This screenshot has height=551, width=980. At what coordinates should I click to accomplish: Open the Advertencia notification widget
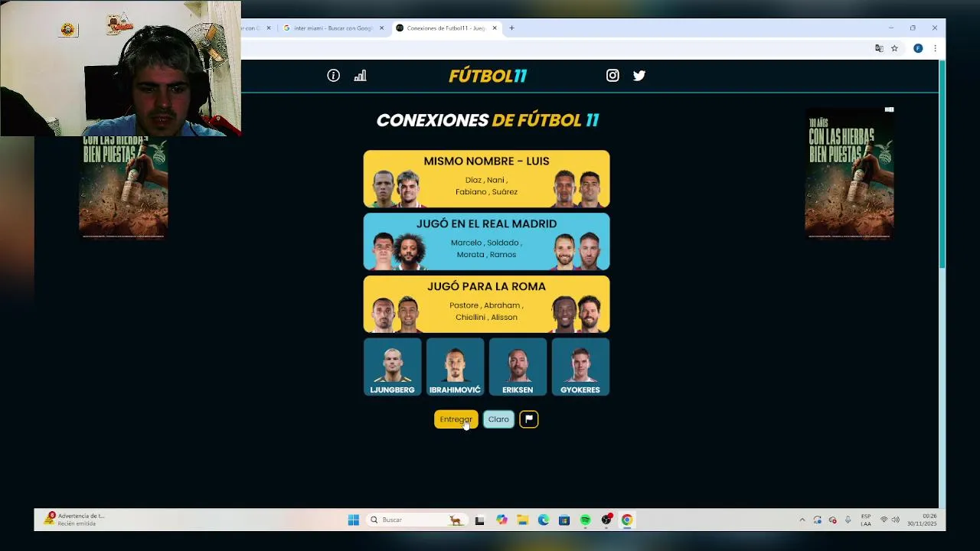pos(75,520)
